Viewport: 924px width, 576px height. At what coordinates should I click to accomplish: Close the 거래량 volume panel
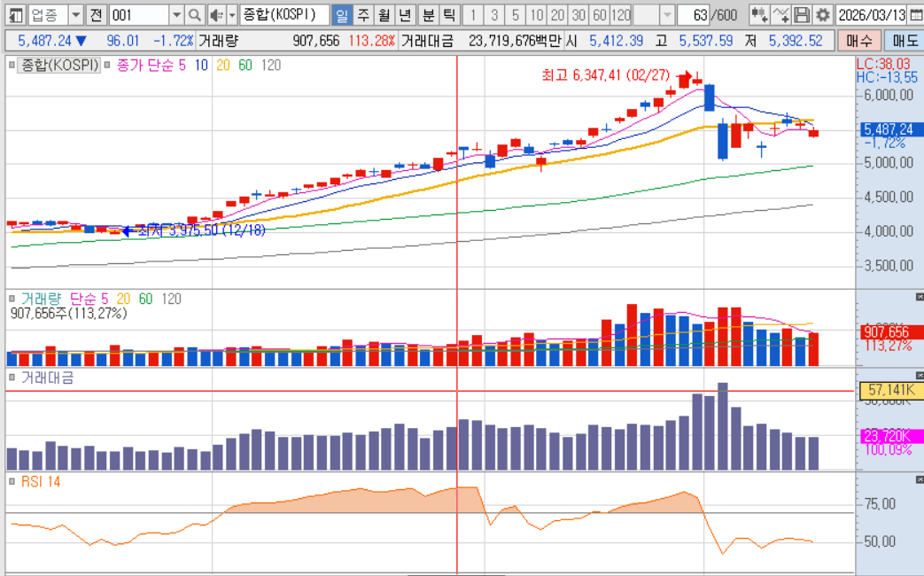920,297
